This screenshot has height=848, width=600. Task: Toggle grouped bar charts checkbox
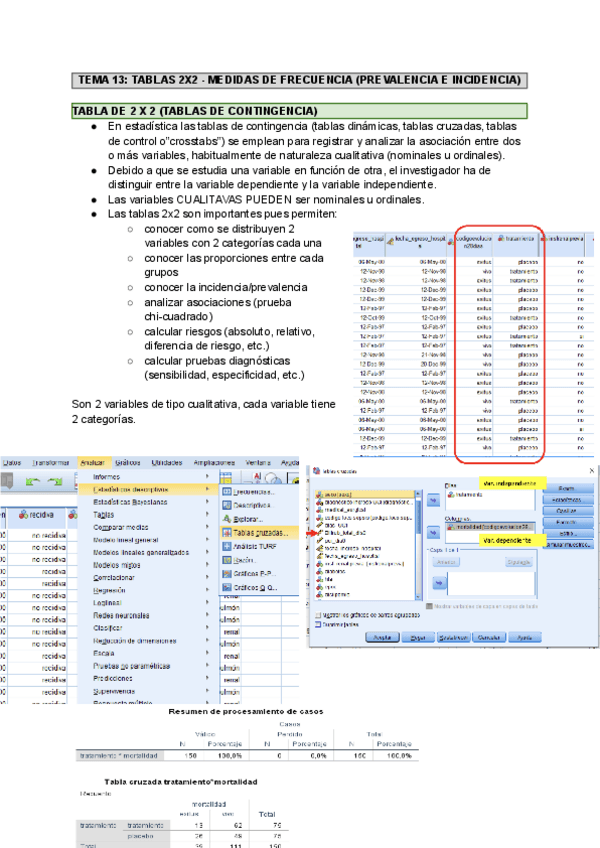point(318,615)
